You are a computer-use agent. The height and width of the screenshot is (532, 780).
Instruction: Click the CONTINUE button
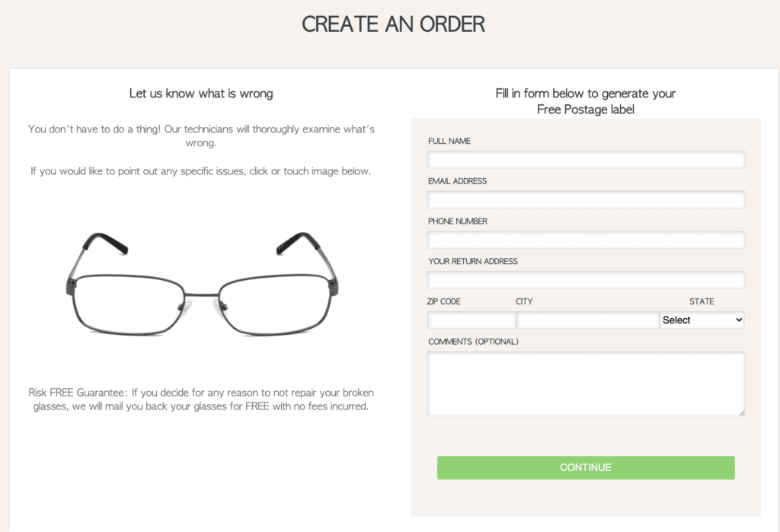[585, 467]
